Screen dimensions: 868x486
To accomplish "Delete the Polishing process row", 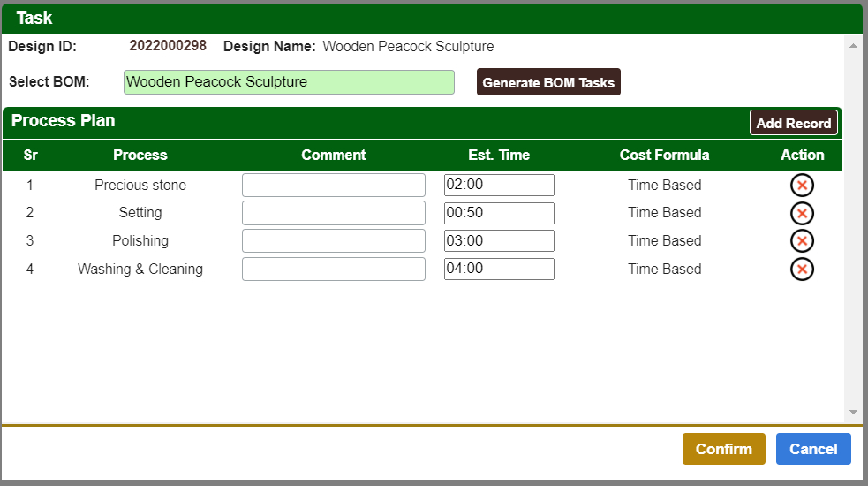I will pyautogui.click(x=802, y=241).
